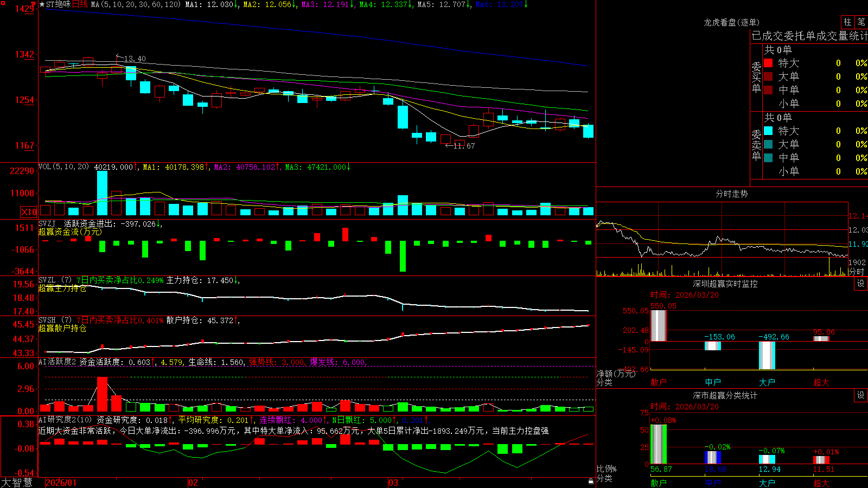This screenshot has height=488, width=868.
Task: Click 超大 category label in 深圳超赢实时监控
Action: pos(821,382)
